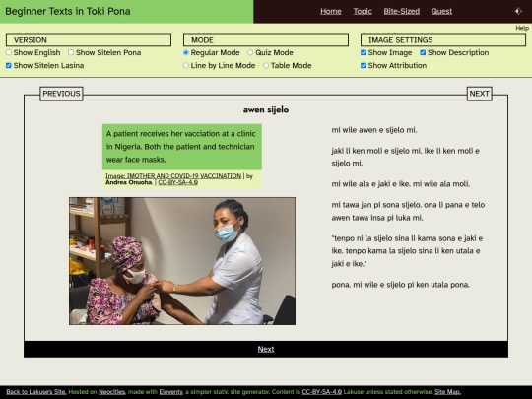Click the line 'pona. mi wile e sijelo pi ken utala pona.'
This screenshot has height=399, width=532.
click(400, 285)
